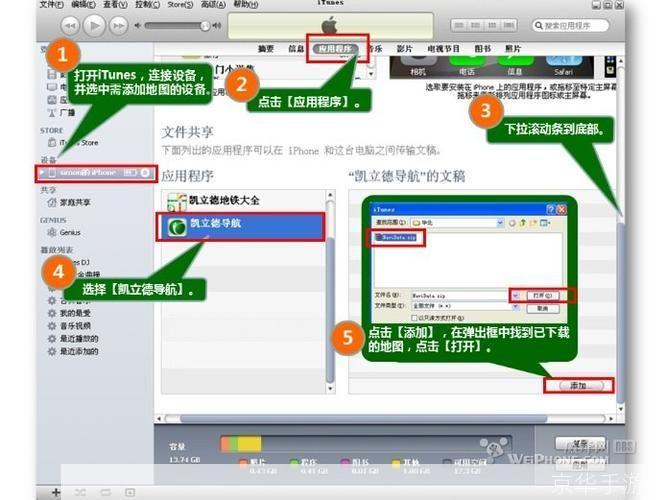The width and height of the screenshot is (666, 500).
Task: Open the 高级(A) menu
Action: tap(213, 5)
